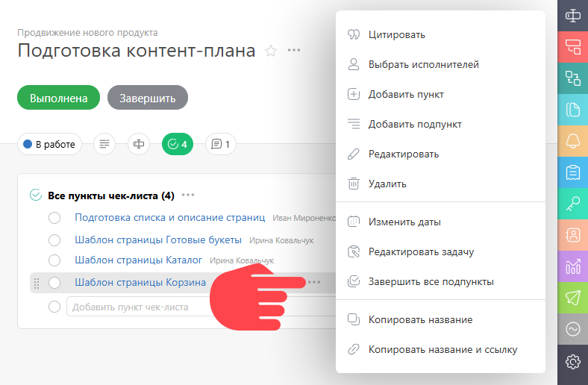Image resolution: width=588 pixels, height=385 pixels.
Task: Click the custom fields icon atop the right sidebar
Action: coord(572,16)
